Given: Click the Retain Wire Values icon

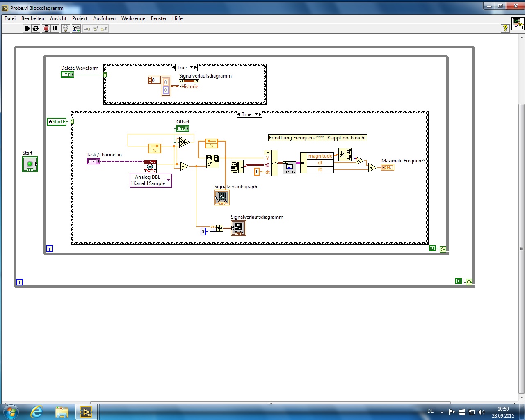Looking at the screenshot, I should click(76, 28).
